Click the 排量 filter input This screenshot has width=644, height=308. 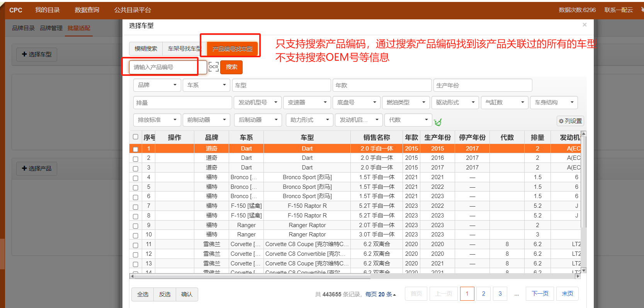click(182, 103)
